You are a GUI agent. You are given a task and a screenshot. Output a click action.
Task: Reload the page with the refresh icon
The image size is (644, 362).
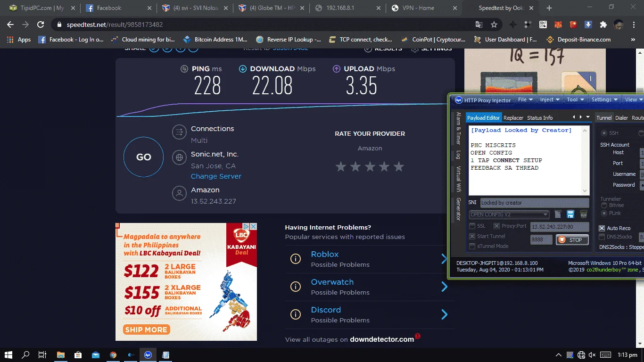point(41,25)
